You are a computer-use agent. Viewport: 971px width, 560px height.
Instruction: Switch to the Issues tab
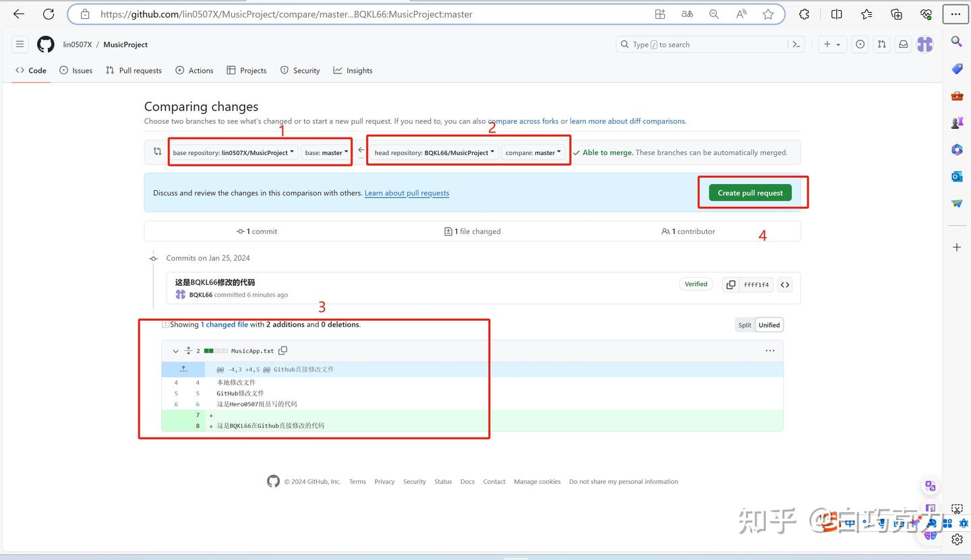tap(76, 70)
